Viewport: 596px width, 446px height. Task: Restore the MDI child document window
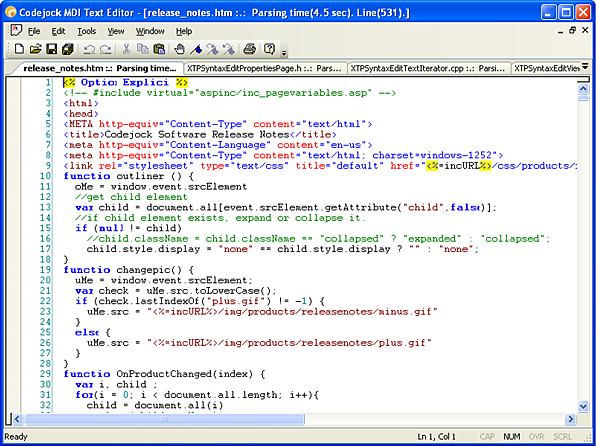pos(572,30)
